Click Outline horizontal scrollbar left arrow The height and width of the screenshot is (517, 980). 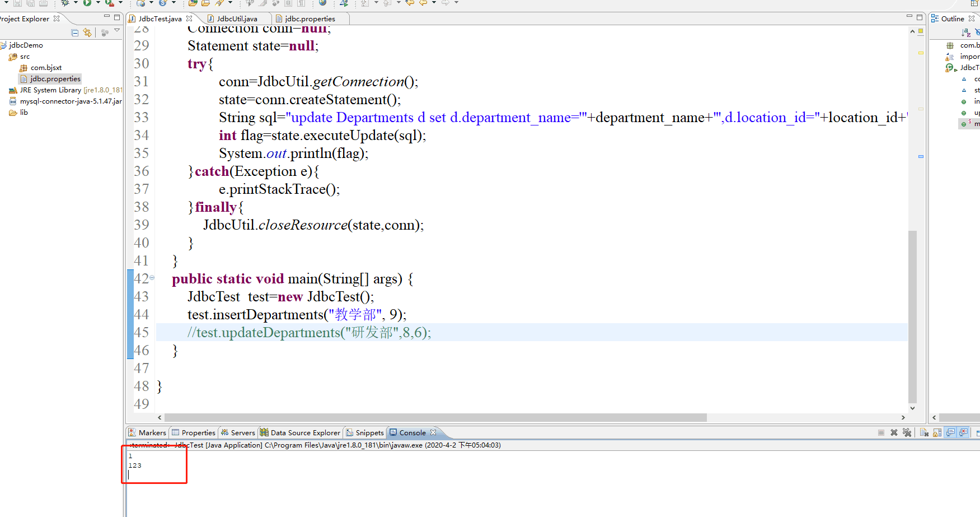click(934, 417)
